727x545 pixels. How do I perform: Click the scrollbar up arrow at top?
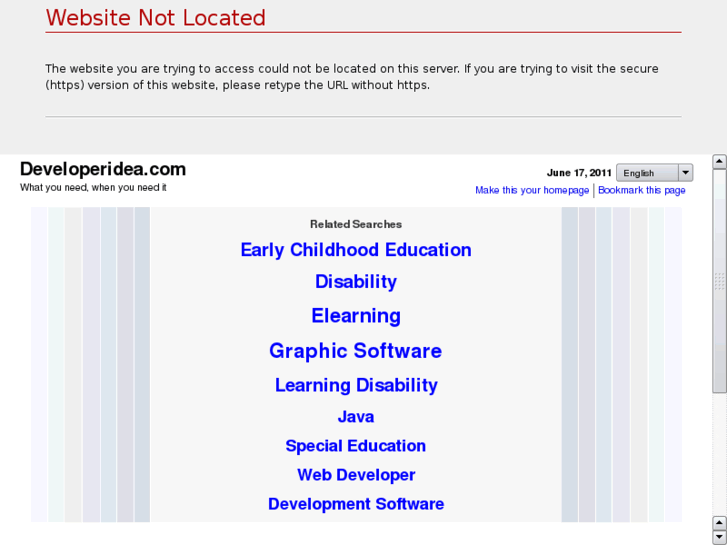click(x=719, y=162)
